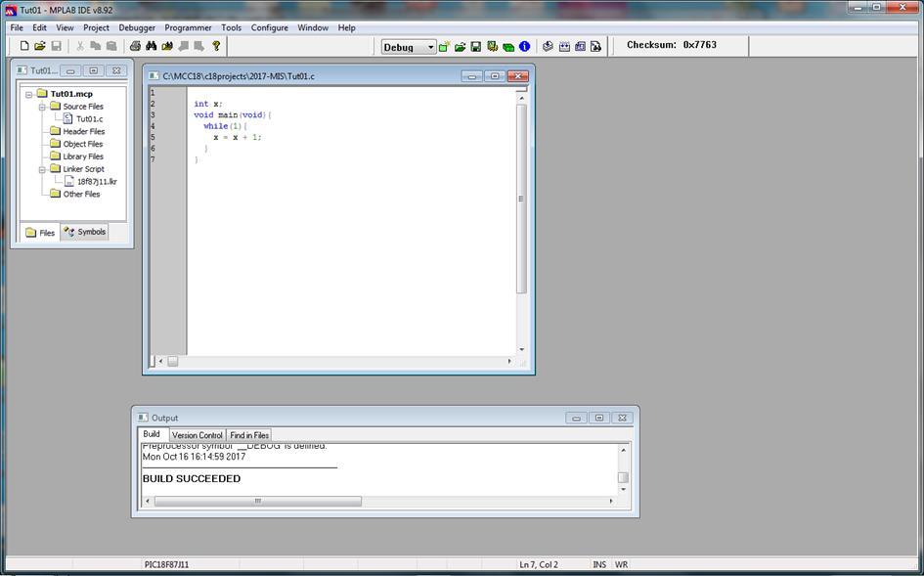924x576 pixels.
Task: Switch to the Find in Files tab
Action: (x=249, y=435)
